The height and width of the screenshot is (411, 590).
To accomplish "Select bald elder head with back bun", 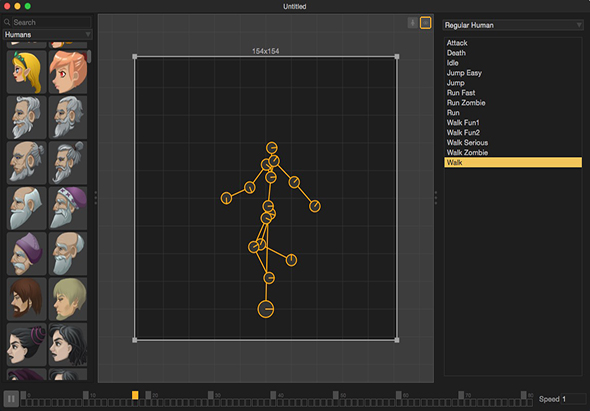I will tap(26, 163).
